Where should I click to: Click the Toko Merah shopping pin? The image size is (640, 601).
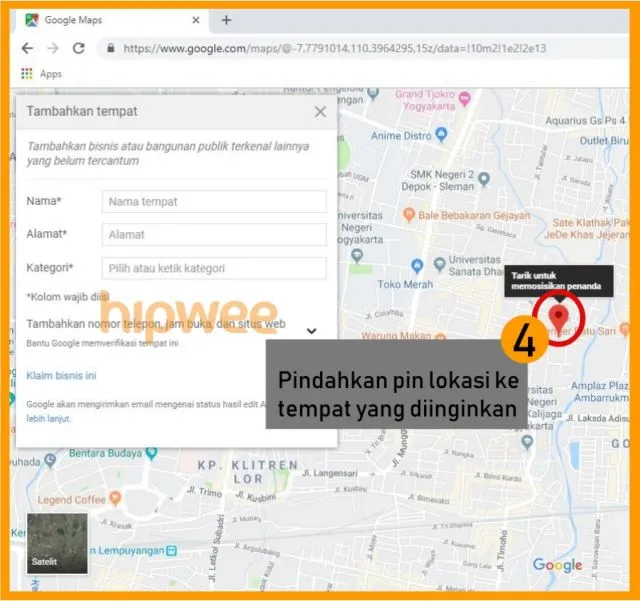tap(417, 266)
